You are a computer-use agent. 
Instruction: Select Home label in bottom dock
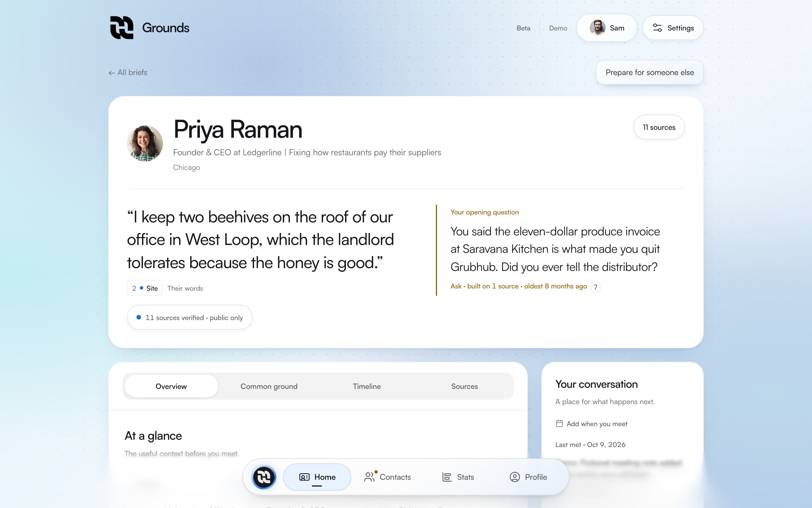point(325,477)
